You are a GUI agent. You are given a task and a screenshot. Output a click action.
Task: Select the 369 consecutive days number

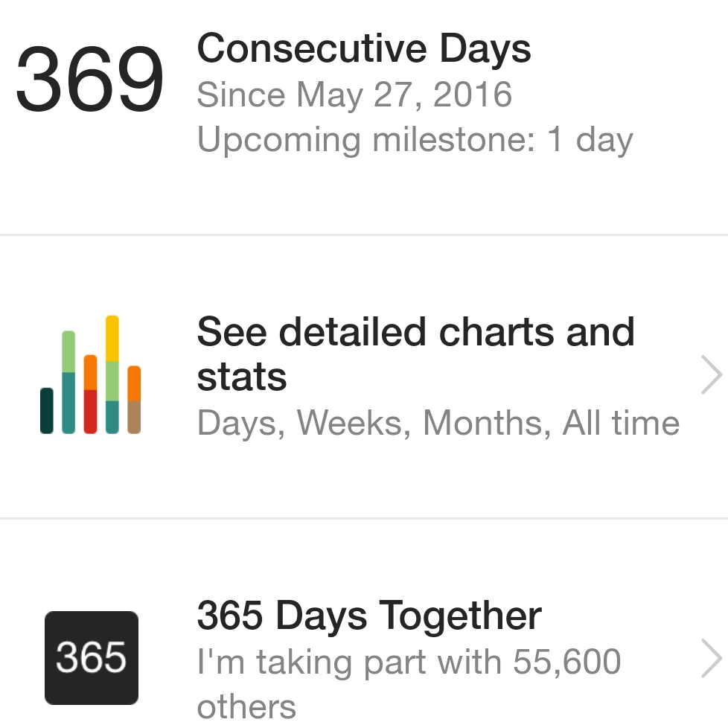(x=89, y=78)
